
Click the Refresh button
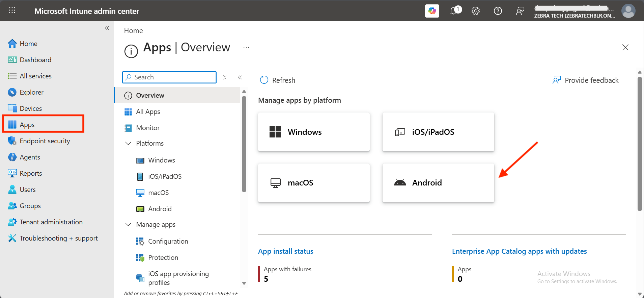point(278,80)
